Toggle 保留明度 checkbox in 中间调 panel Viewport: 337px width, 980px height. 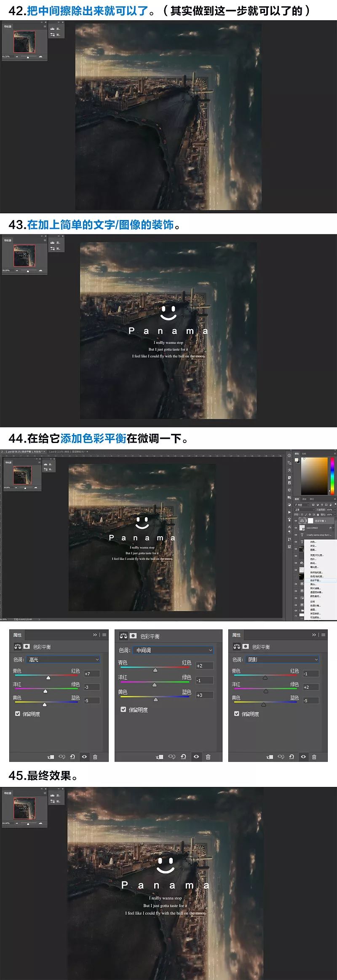(x=123, y=709)
